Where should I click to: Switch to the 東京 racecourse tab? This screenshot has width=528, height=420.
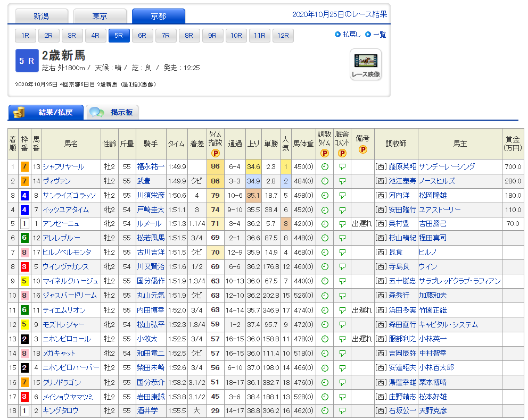tap(100, 16)
